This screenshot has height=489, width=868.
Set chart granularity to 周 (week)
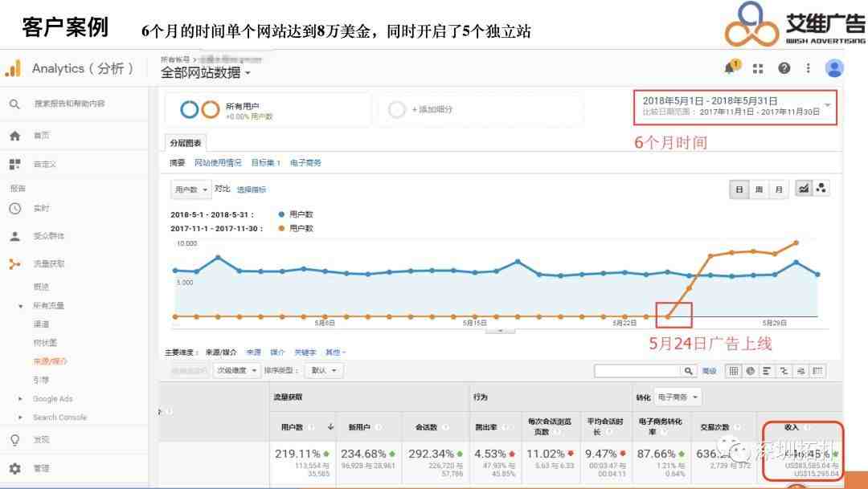[x=759, y=189]
